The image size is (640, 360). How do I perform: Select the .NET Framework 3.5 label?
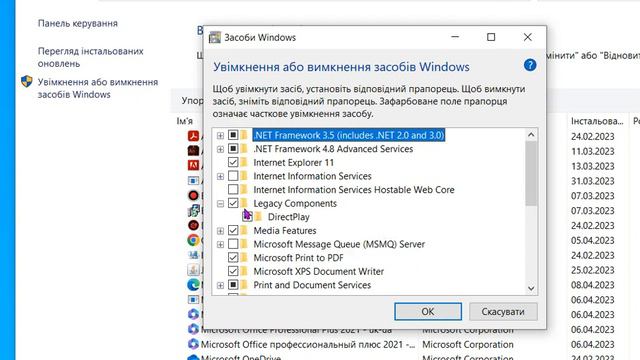point(349,135)
